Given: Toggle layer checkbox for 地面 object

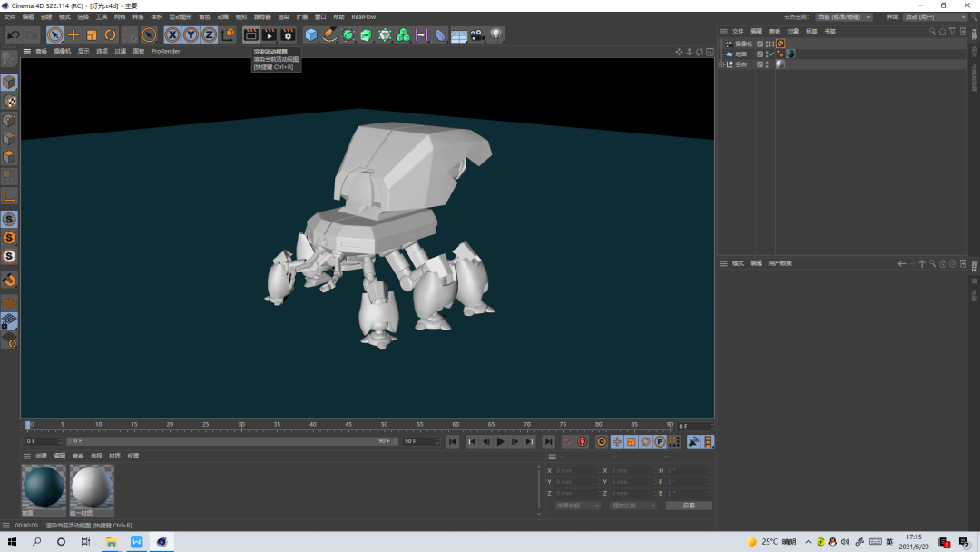Looking at the screenshot, I should coord(760,54).
